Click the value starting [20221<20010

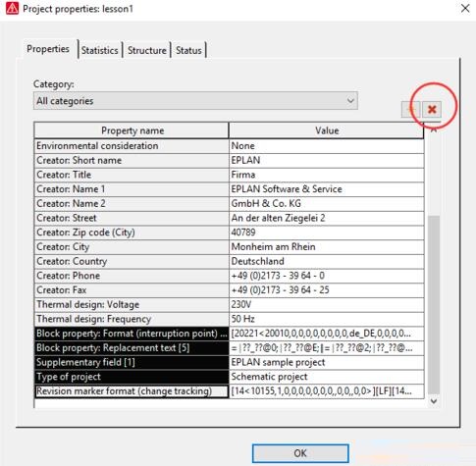click(x=326, y=334)
